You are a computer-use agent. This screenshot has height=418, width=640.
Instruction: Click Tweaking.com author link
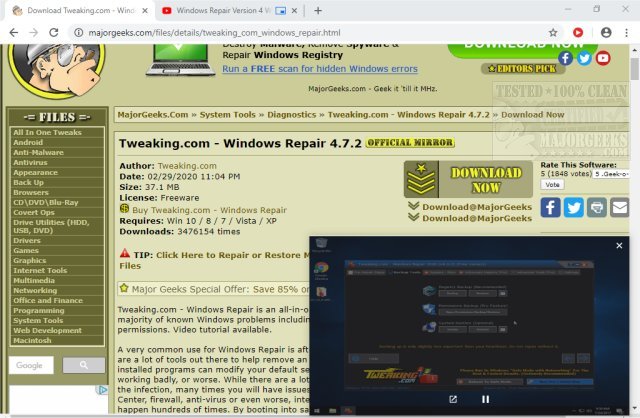(187, 166)
